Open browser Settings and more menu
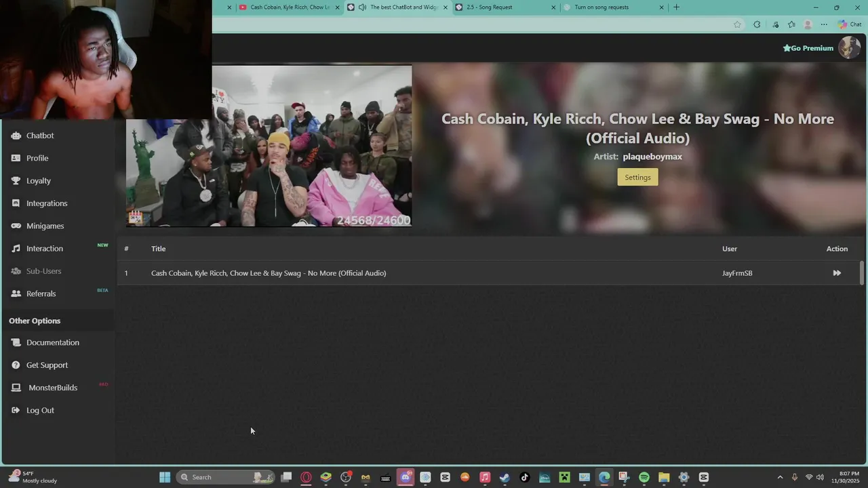The width and height of the screenshot is (868, 488). click(x=824, y=24)
